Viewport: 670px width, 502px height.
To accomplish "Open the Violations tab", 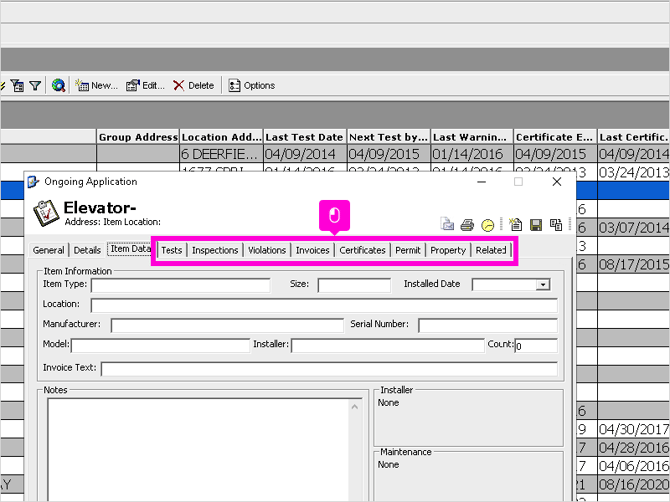I will pyautogui.click(x=267, y=250).
